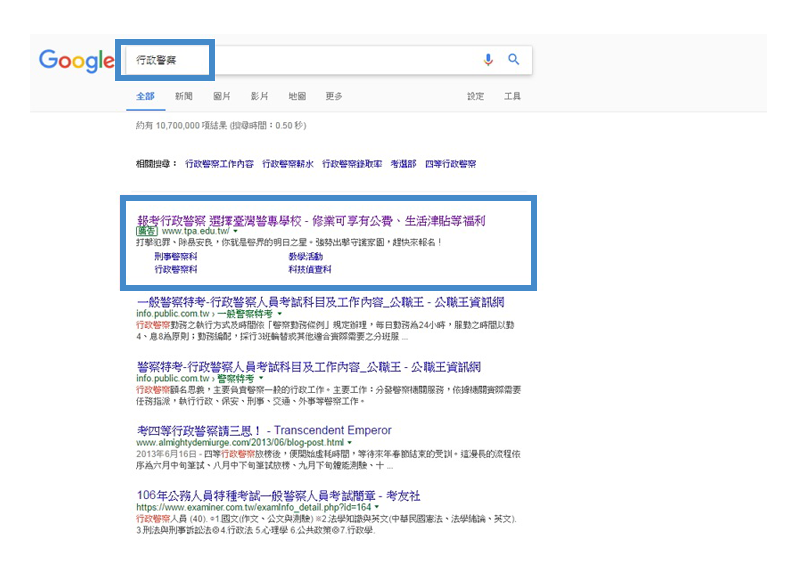
Task: Open 設定 search settings
Action: click(x=476, y=96)
